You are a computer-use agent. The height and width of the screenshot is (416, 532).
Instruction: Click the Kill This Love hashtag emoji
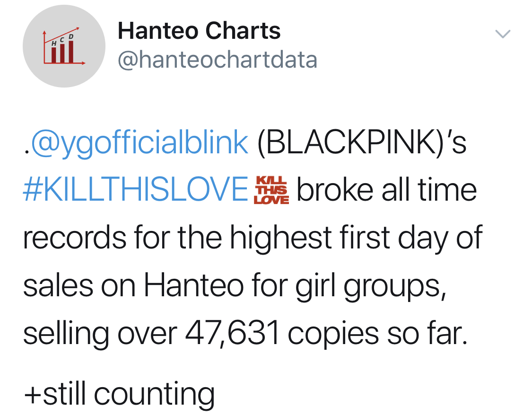pyautogui.click(x=271, y=190)
